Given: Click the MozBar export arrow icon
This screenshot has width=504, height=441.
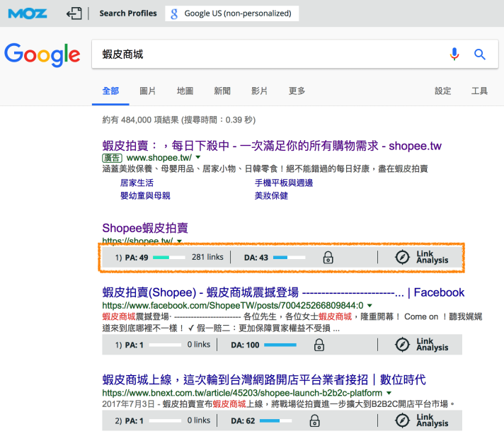Looking at the screenshot, I should [x=74, y=13].
